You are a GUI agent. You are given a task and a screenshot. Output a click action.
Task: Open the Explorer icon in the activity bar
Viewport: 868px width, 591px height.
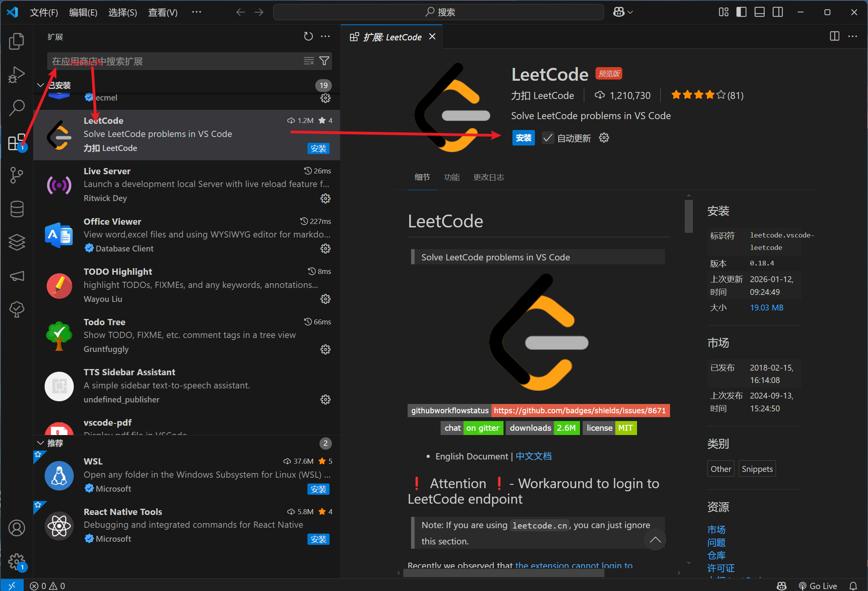[x=16, y=41]
